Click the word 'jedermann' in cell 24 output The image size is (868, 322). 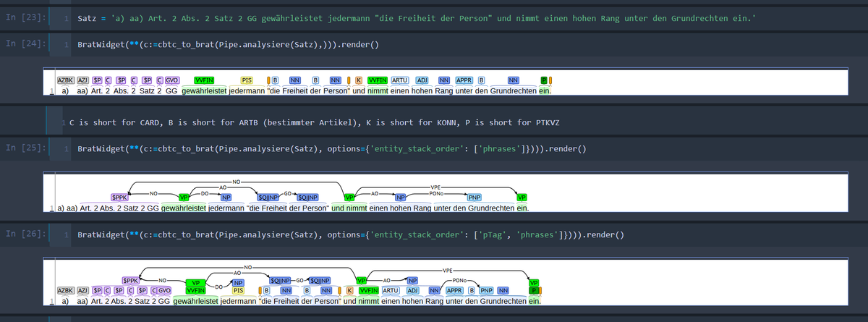point(247,90)
